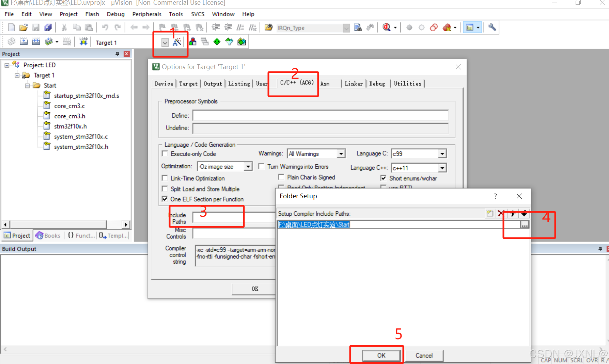Rebuild all target files icon
Viewport: 609px width, 364px height.
36,42
